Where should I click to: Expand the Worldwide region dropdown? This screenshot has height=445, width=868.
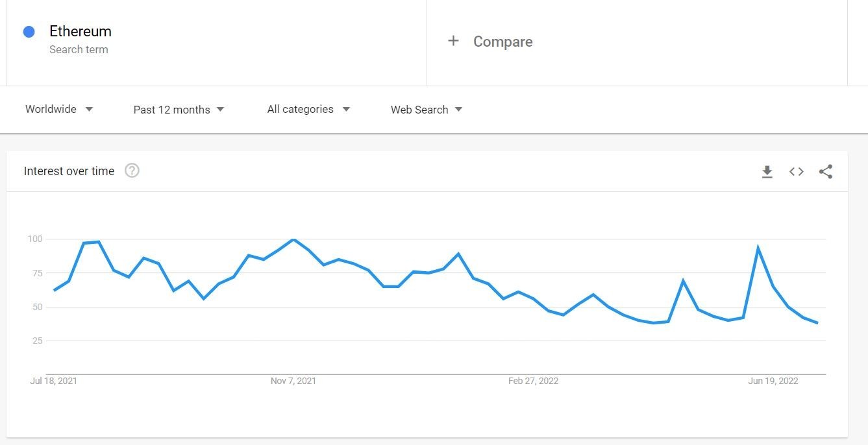59,109
